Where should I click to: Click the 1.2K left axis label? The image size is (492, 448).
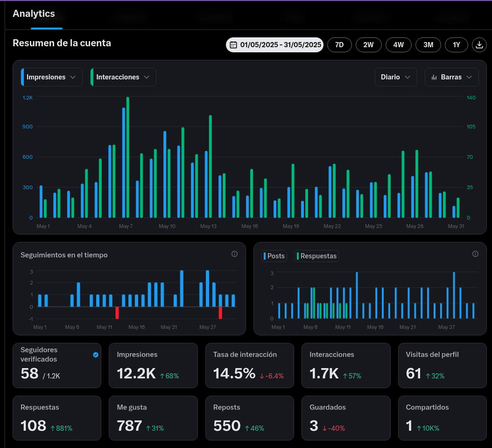click(x=28, y=98)
